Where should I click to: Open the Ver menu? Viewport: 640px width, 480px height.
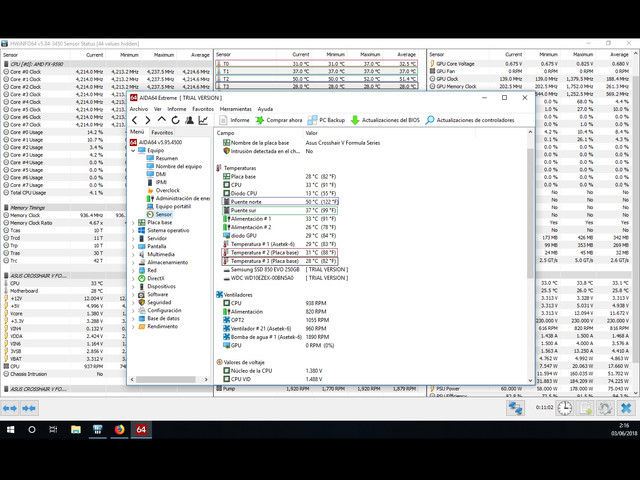click(158, 109)
